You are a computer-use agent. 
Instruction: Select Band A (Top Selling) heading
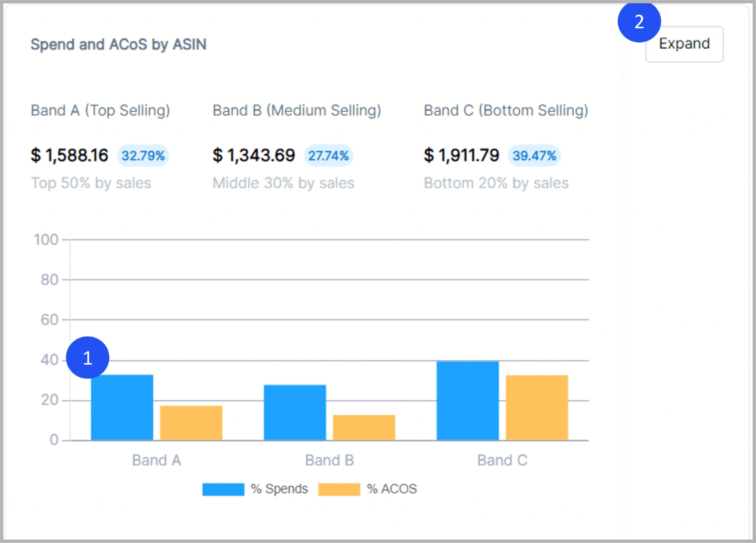100,110
